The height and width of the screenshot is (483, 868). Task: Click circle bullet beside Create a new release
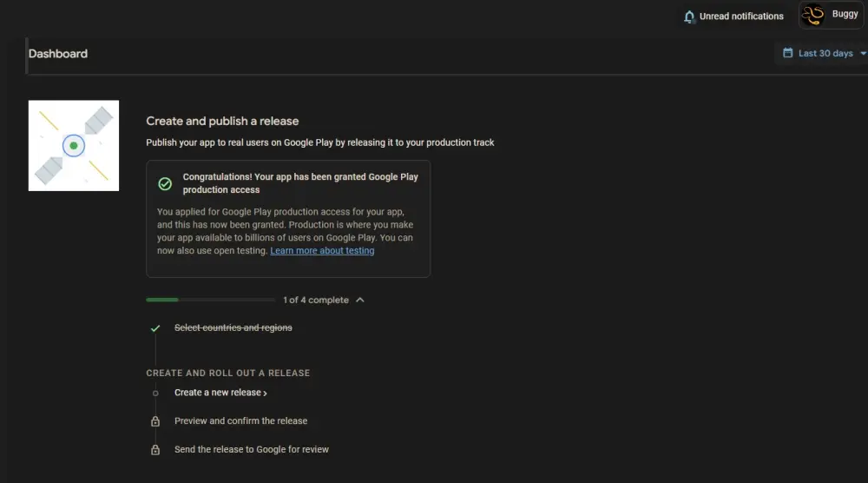155,393
